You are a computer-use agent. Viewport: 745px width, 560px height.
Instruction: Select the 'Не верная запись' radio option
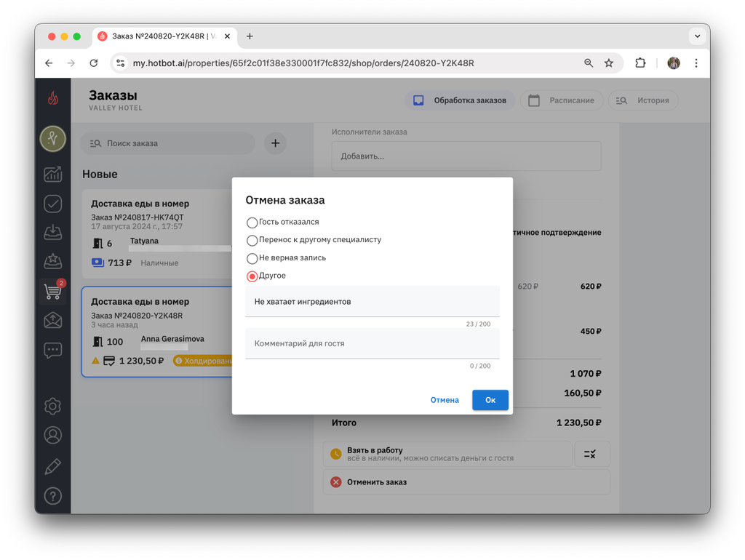tap(252, 258)
